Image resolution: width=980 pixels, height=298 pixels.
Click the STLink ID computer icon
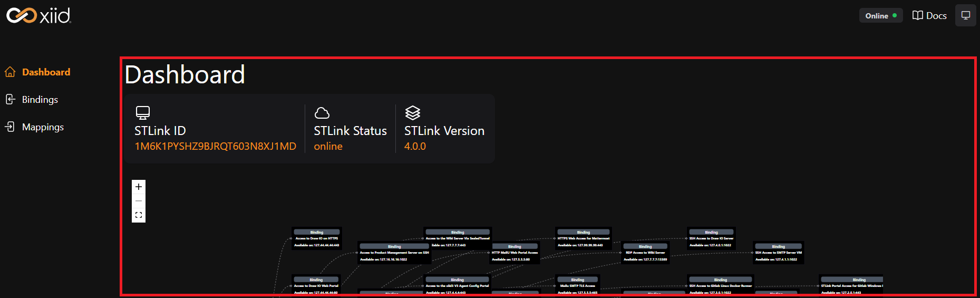point(142,113)
